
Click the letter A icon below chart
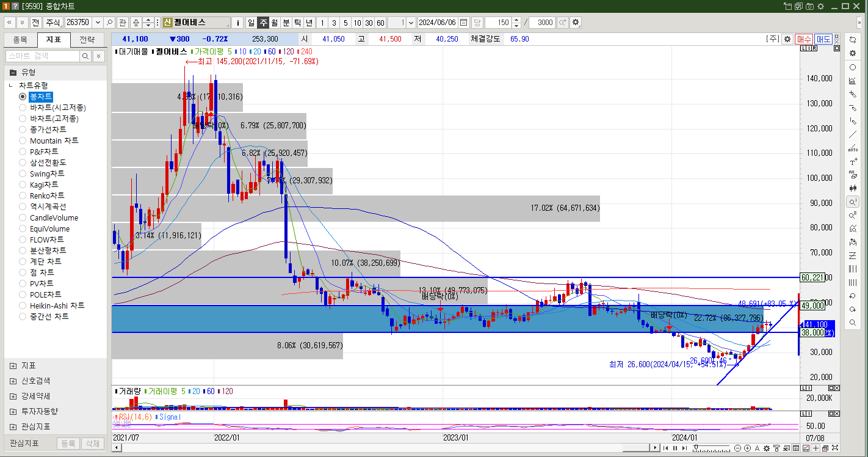point(758,448)
